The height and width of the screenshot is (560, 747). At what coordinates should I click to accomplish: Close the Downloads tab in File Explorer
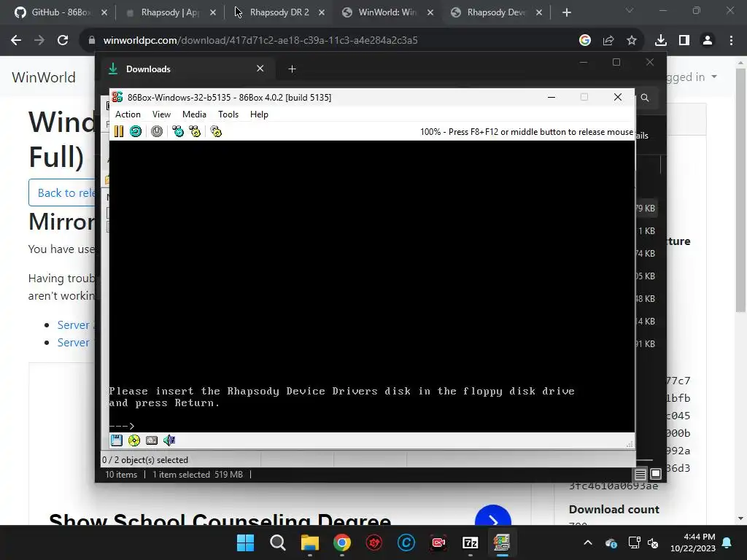pyautogui.click(x=260, y=69)
